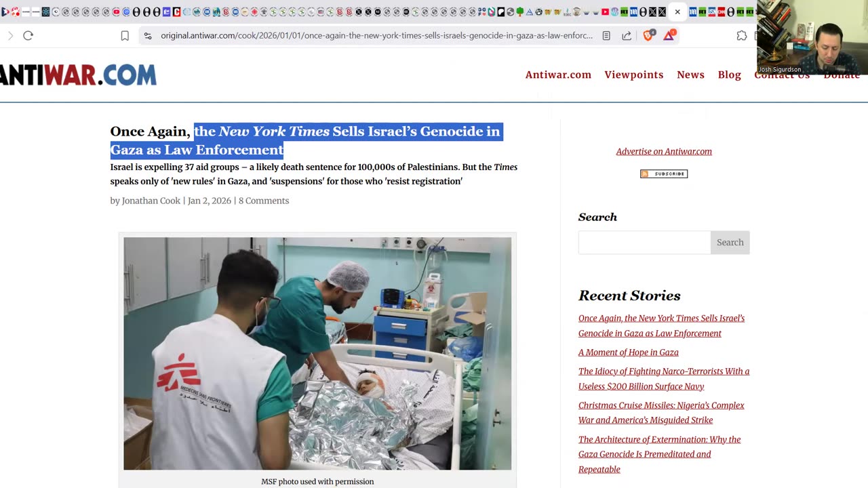This screenshot has width=868, height=488.
Task: Open A Moment of Hope in Gaza
Action: pyautogui.click(x=629, y=352)
